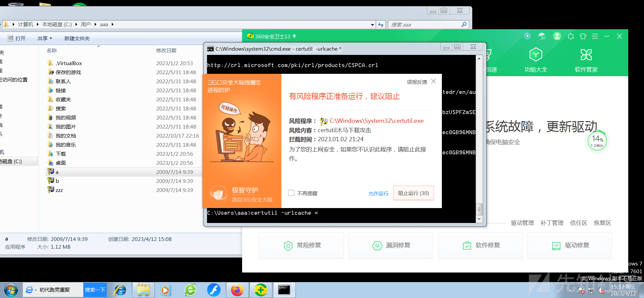The image size is (644, 298).
Task: Click the refresh button beside address bar
Action: click(380, 24)
